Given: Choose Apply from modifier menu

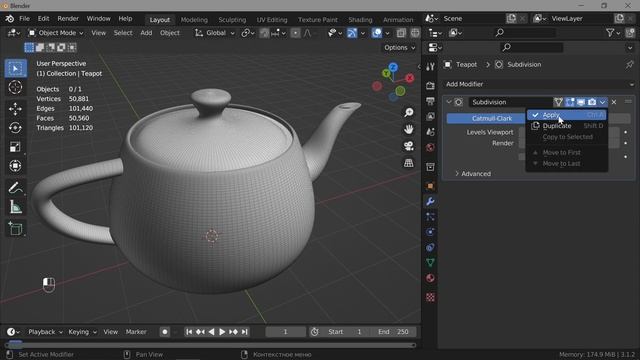Looking at the screenshot, I should point(567,115).
